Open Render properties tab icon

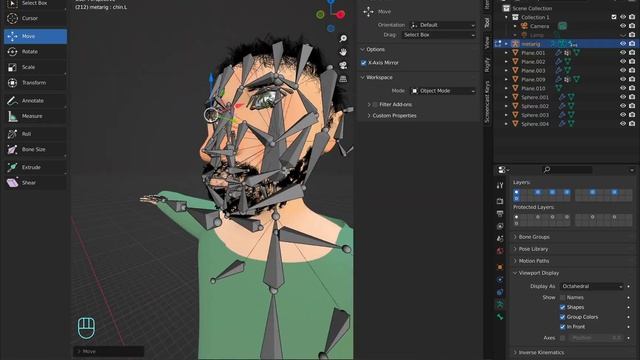500,201
